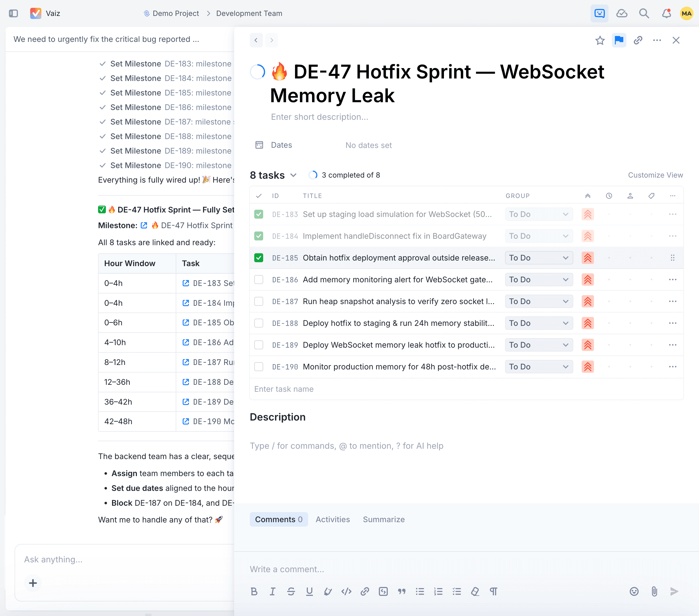The width and height of the screenshot is (699, 616).
Task: Open the Summarize tab
Action: pyautogui.click(x=383, y=519)
